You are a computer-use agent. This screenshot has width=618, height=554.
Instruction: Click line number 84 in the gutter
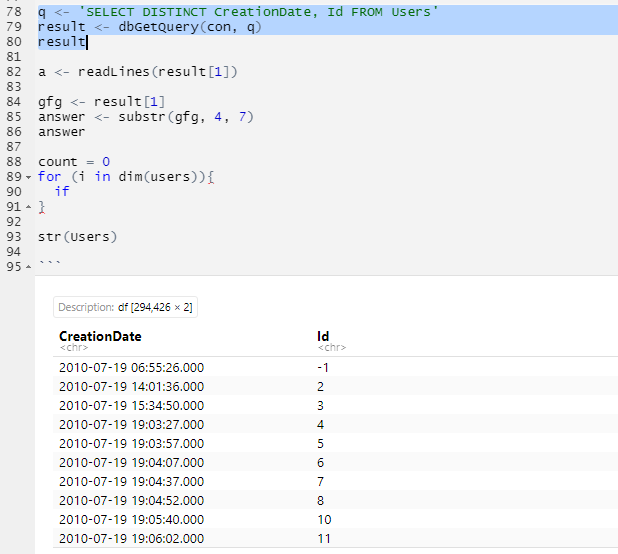pyautogui.click(x=14, y=102)
